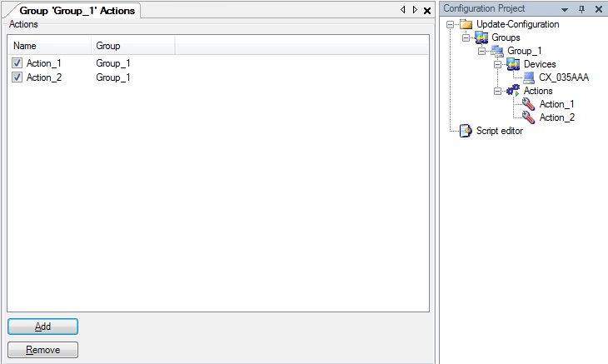Viewport: 608px width, 364px height.
Task: Click Group_1 cell in the Action_2 row
Action: [112, 77]
